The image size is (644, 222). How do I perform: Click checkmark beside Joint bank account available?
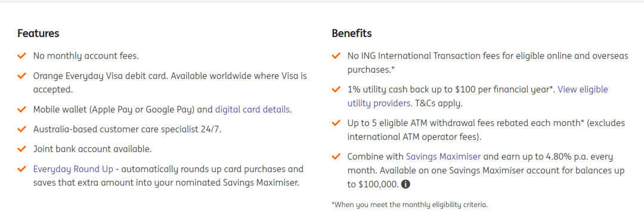(22, 149)
